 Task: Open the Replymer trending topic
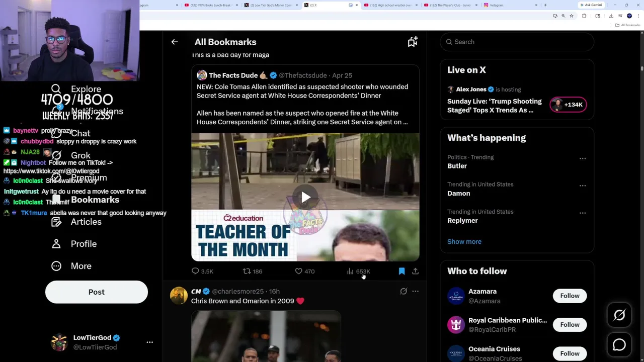click(462, 220)
